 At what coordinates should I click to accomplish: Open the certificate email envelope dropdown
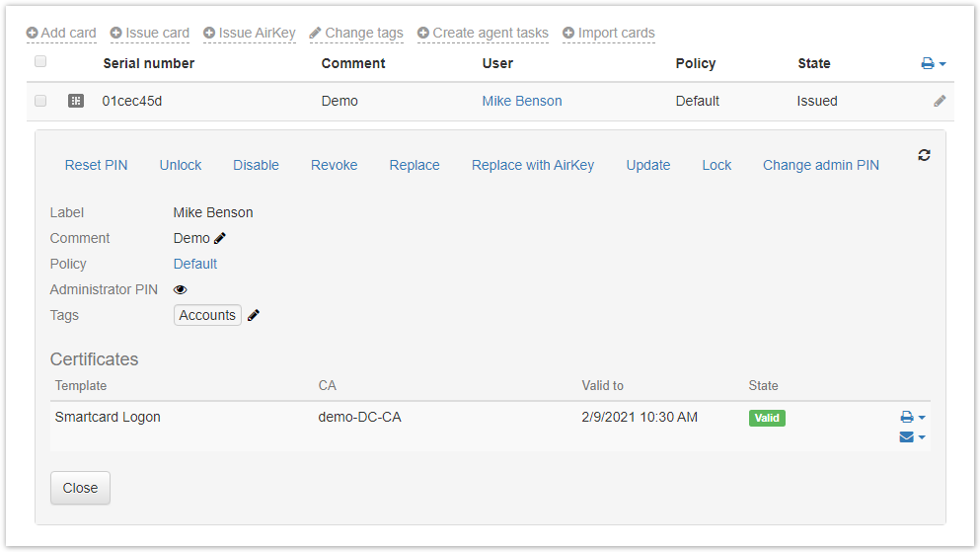click(912, 437)
